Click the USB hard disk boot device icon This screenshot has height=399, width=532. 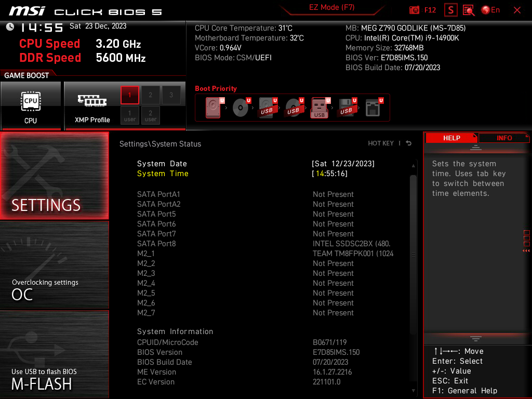[x=268, y=108]
